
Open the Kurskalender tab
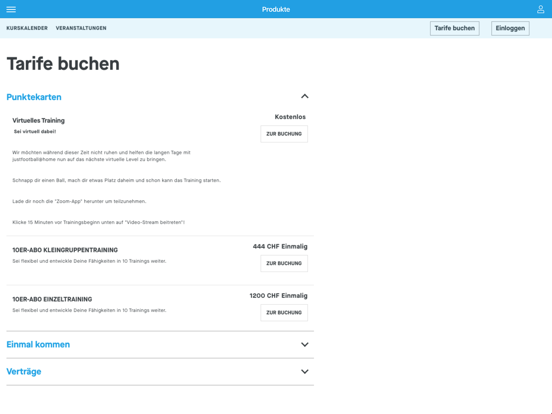(x=27, y=28)
